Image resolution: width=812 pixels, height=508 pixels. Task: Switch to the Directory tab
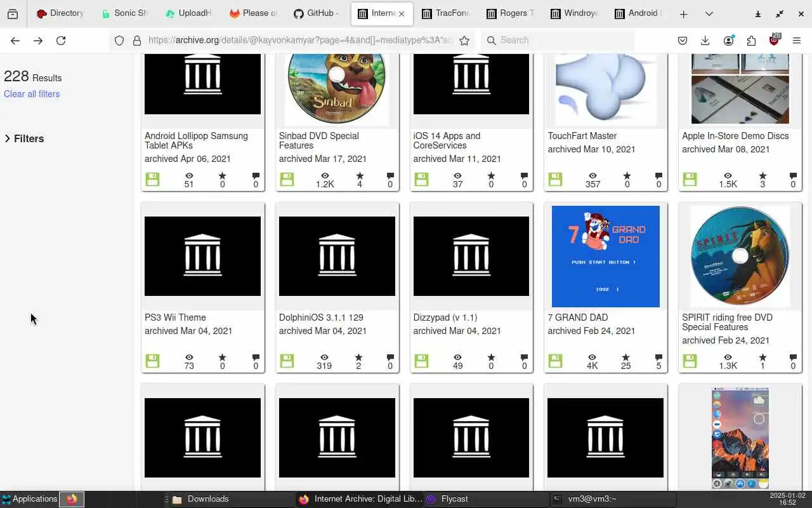pyautogui.click(x=60, y=13)
